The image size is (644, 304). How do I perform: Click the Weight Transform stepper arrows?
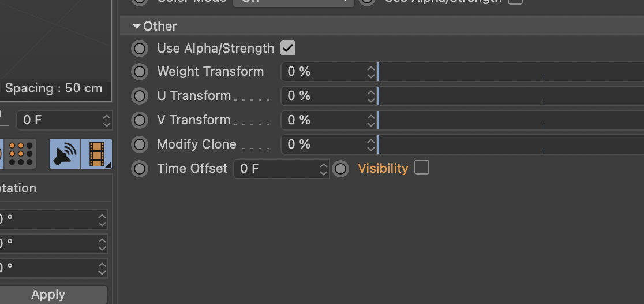point(371,72)
